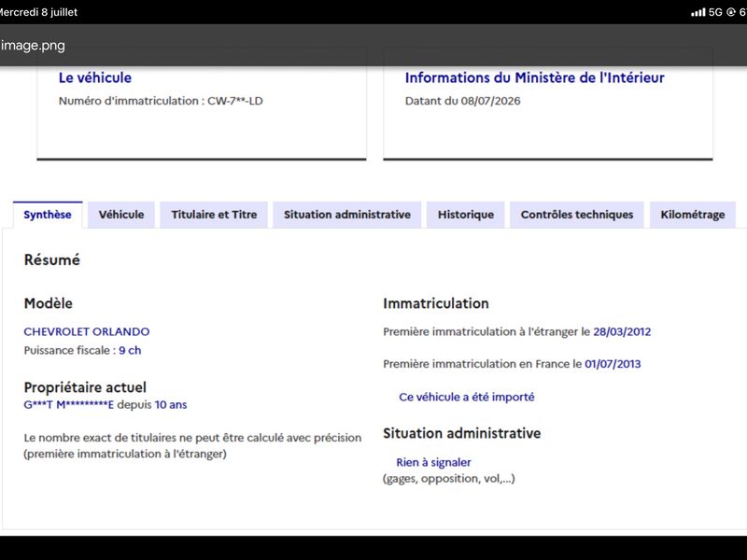Click the Situation administrative section heading
This screenshot has width=747, height=560.
point(461,433)
